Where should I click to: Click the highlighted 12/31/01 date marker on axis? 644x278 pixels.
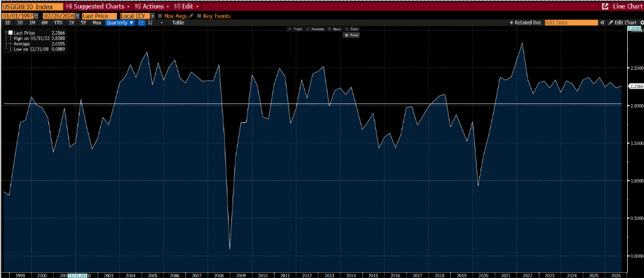click(76, 275)
